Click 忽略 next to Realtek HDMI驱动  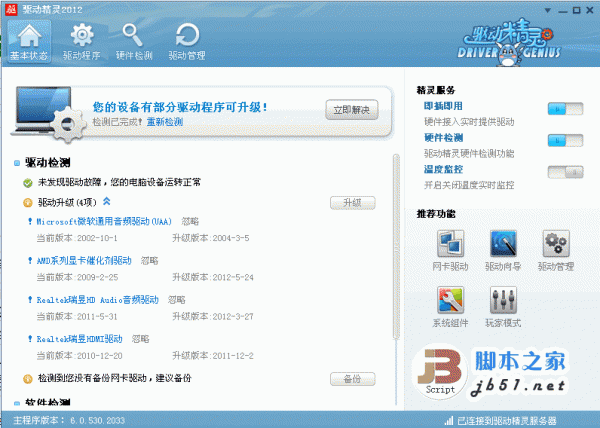pyautogui.click(x=140, y=339)
